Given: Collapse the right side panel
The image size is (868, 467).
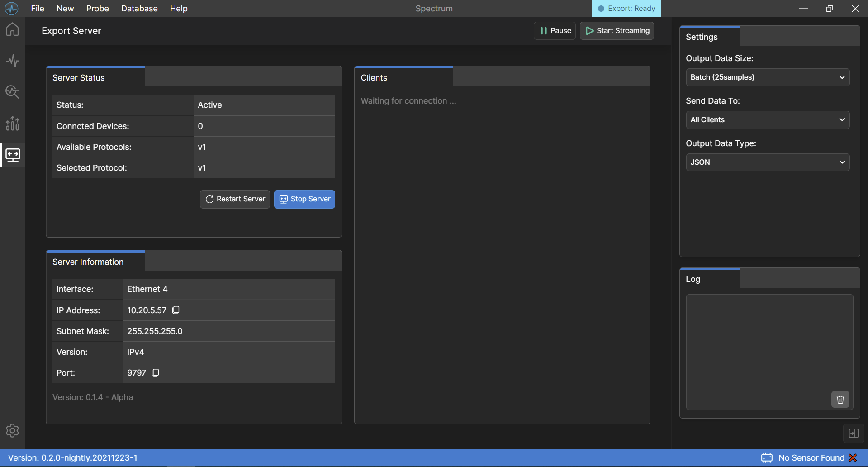Looking at the screenshot, I should pyautogui.click(x=854, y=434).
